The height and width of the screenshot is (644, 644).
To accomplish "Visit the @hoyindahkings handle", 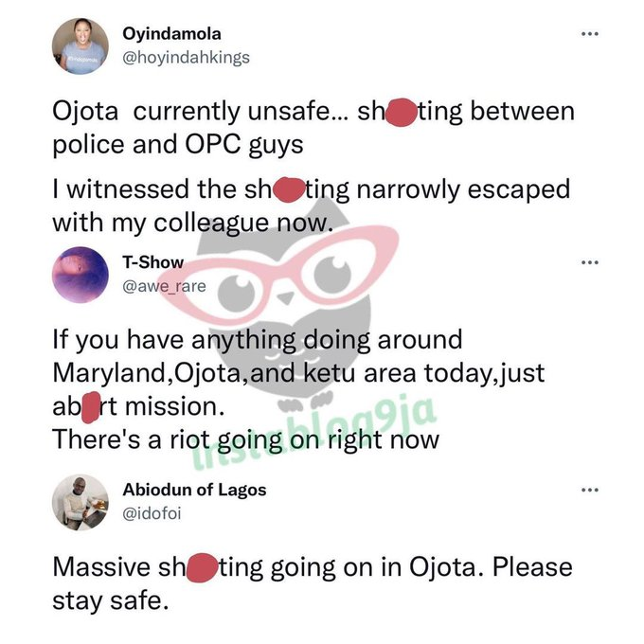I will coord(187,57).
